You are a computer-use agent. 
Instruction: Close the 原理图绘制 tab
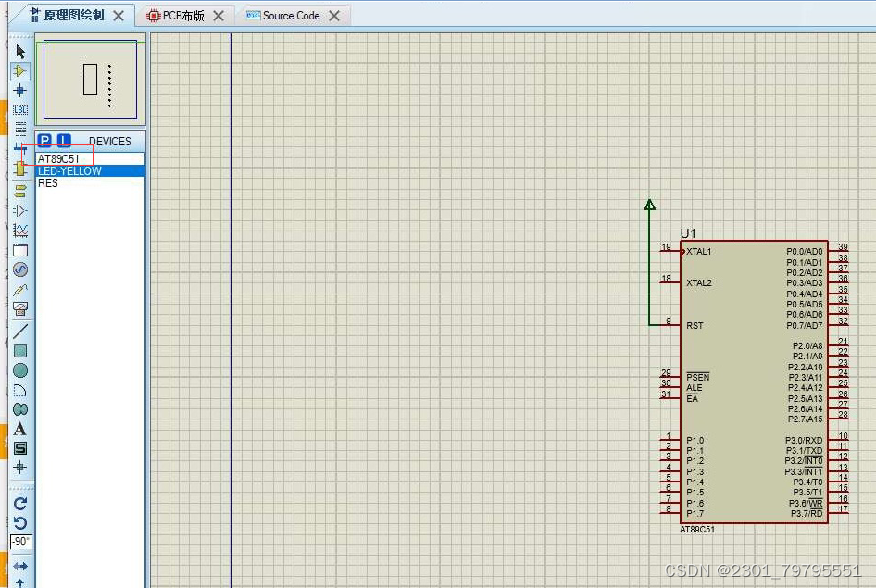119,16
